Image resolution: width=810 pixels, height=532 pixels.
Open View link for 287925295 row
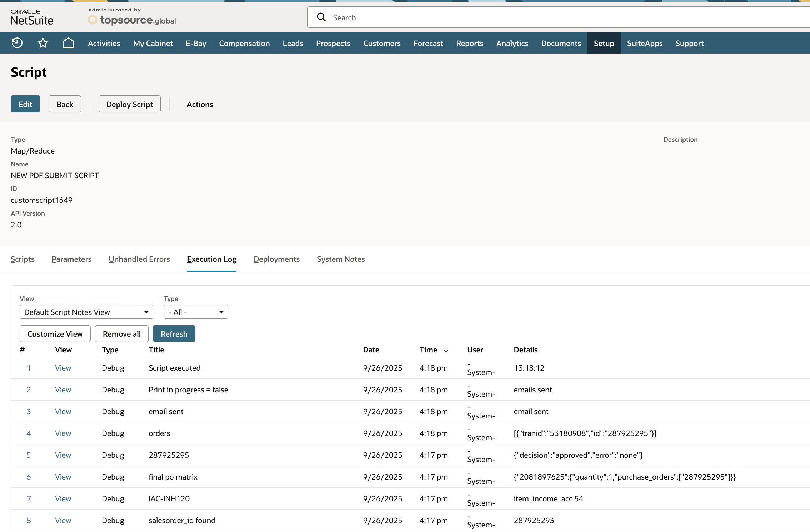point(63,455)
